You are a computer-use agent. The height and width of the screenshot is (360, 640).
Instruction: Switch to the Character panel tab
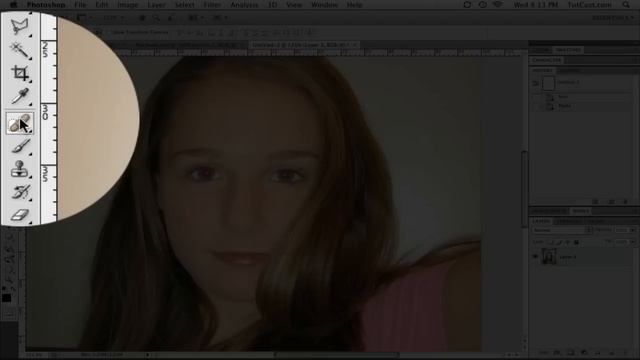[x=547, y=60]
